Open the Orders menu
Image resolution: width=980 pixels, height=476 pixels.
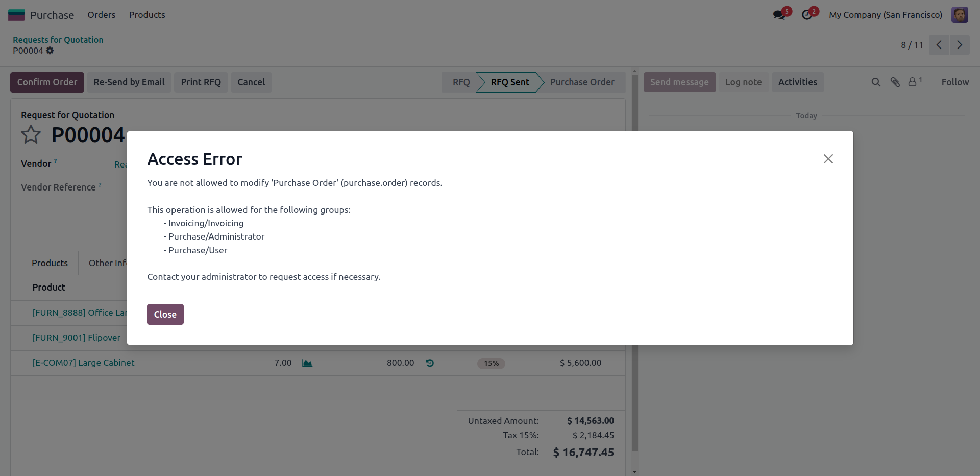pos(101,15)
